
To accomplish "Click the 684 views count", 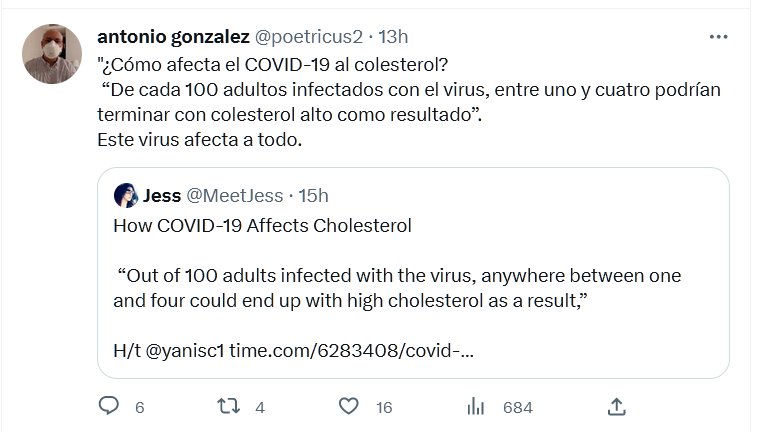I will click(x=517, y=407).
